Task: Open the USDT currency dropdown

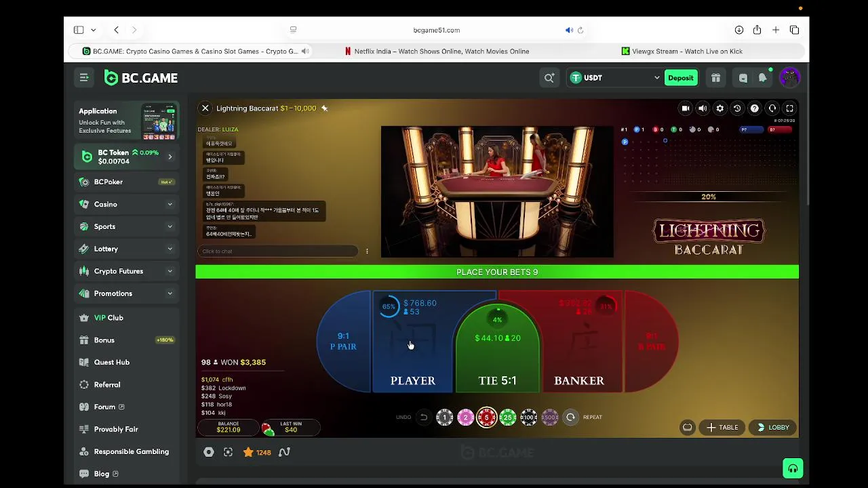Action: click(x=614, y=78)
